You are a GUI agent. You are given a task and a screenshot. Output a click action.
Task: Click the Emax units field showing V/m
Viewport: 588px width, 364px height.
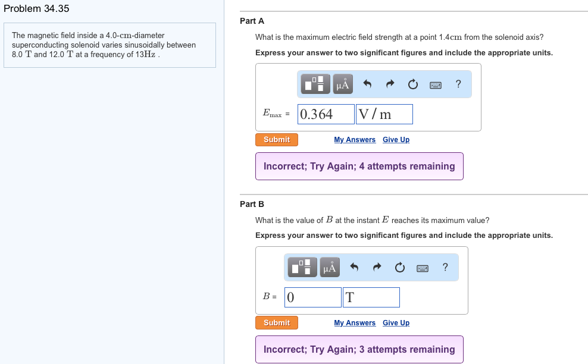point(384,114)
